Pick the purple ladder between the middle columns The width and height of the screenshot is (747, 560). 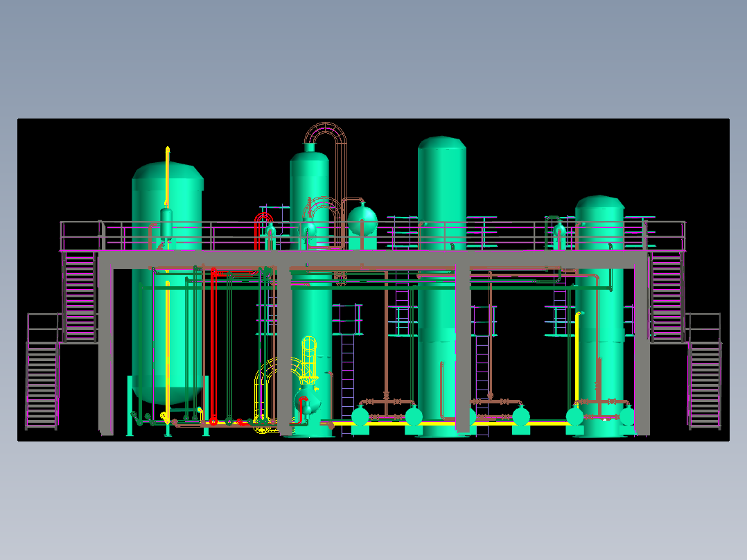348,385
